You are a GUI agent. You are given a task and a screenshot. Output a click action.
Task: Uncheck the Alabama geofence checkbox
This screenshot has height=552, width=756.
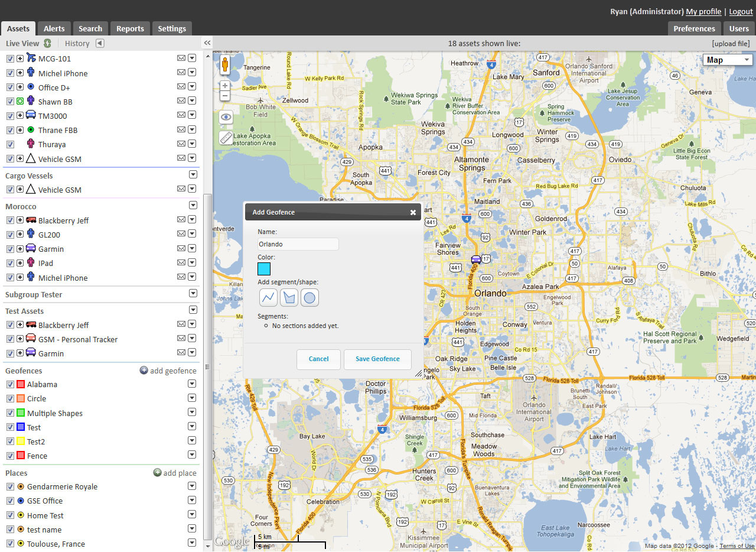(x=10, y=384)
